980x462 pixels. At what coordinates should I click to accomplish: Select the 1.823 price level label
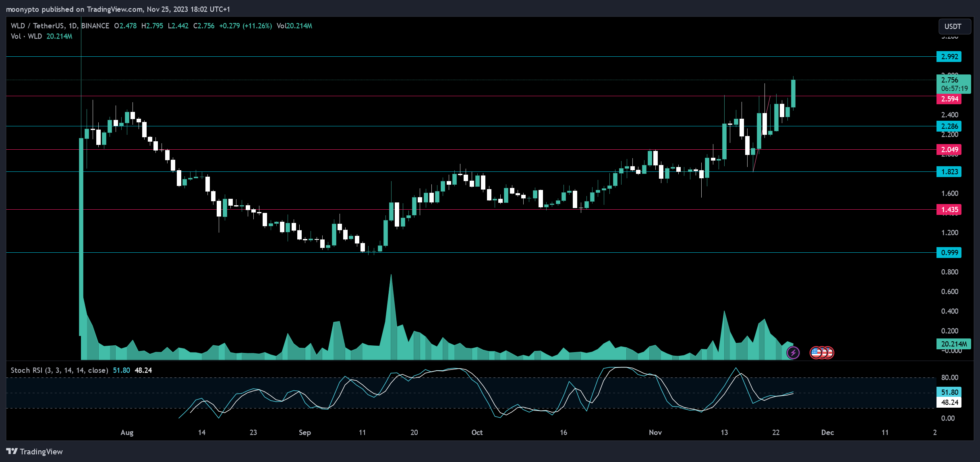(x=949, y=172)
